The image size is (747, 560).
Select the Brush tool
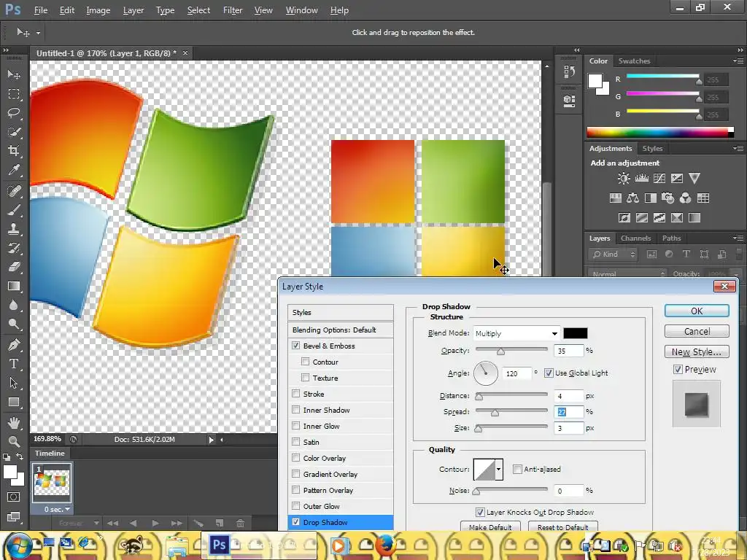click(x=14, y=210)
